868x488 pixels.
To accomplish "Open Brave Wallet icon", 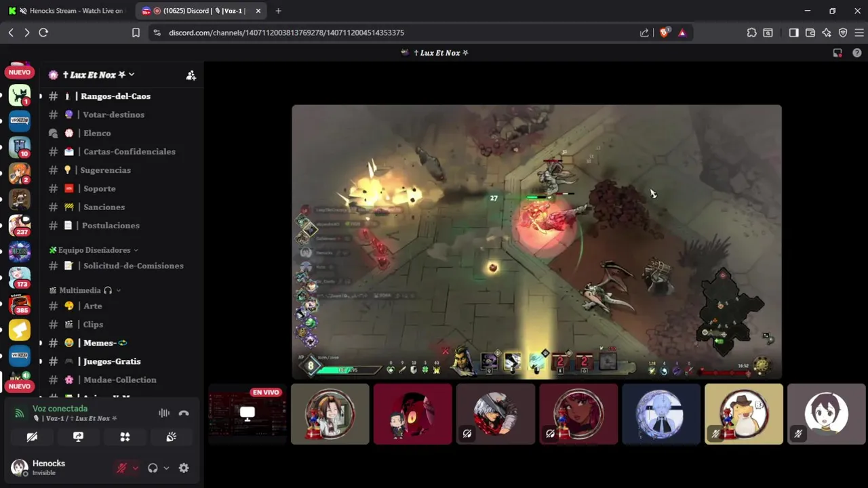I will 810,33.
